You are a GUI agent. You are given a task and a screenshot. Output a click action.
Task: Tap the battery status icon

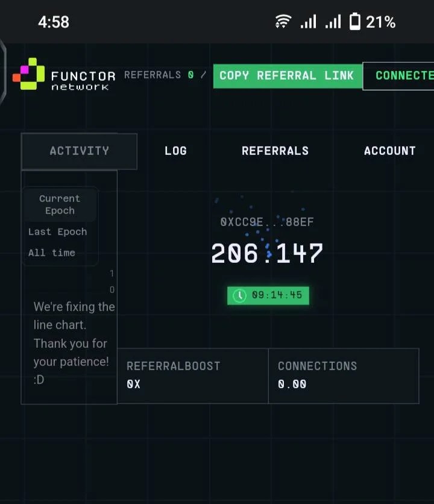[x=355, y=22]
